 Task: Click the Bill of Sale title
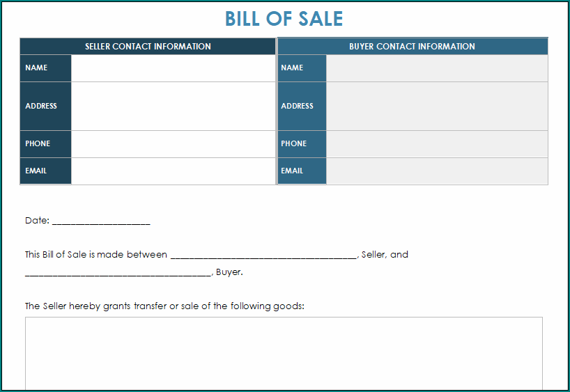coord(284,19)
